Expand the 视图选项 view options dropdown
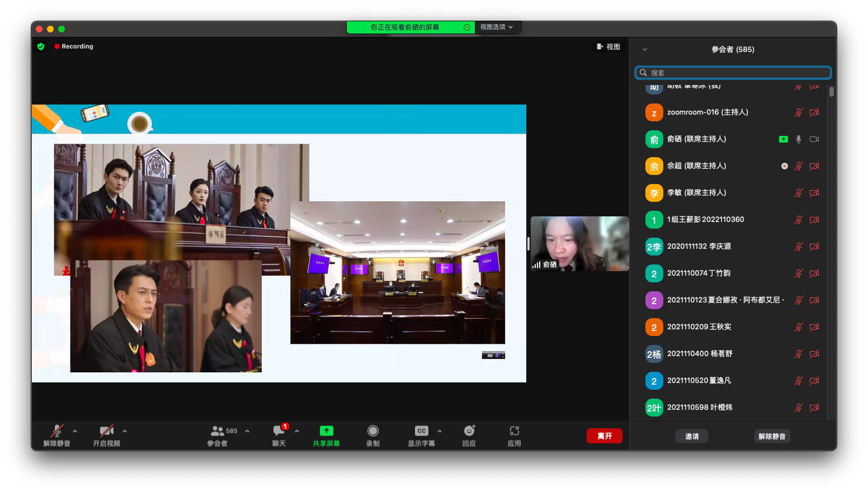The height and width of the screenshot is (492, 868). point(497,27)
